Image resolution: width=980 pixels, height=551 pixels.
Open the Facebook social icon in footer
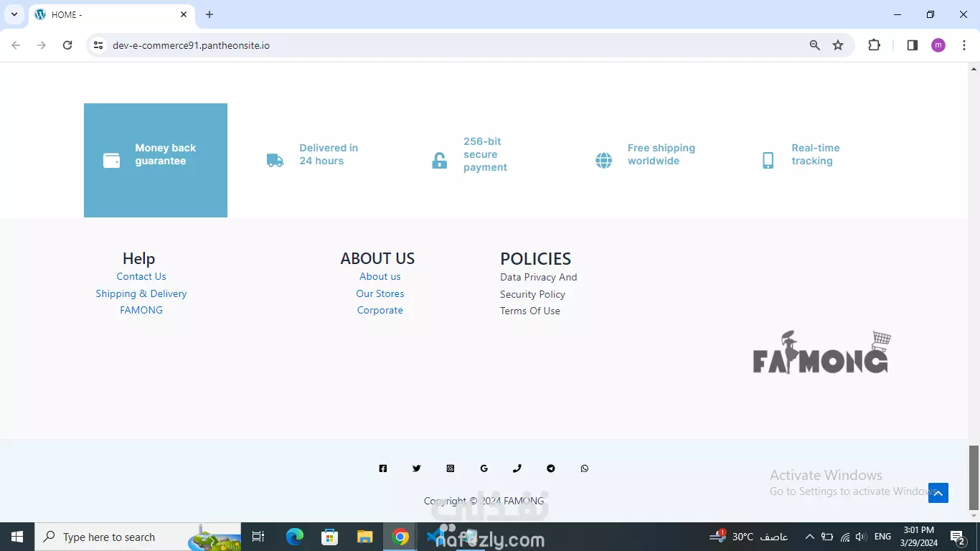pyautogui.click(x=383, y=468)
